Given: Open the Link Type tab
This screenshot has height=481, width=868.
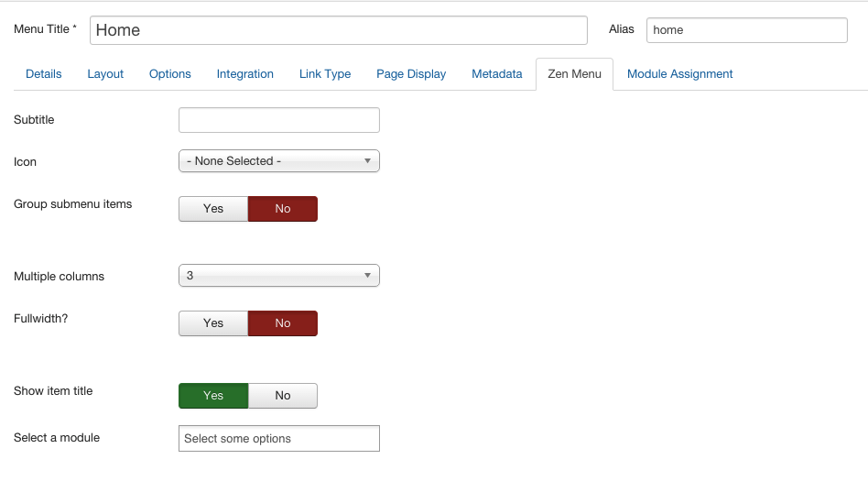Looking at the screenshot, I should (x=325, y=74).
